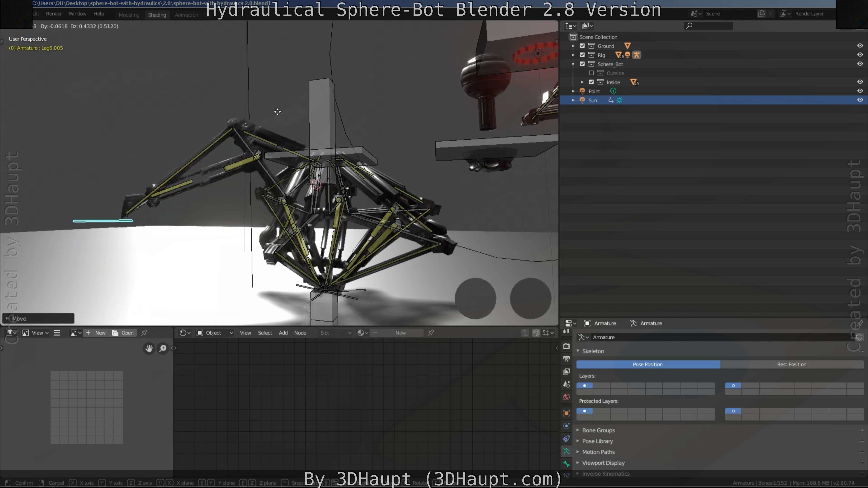868x488 pixels.
Task: Open the Slot dropdown in node editor
Action: tap(335, 333)
